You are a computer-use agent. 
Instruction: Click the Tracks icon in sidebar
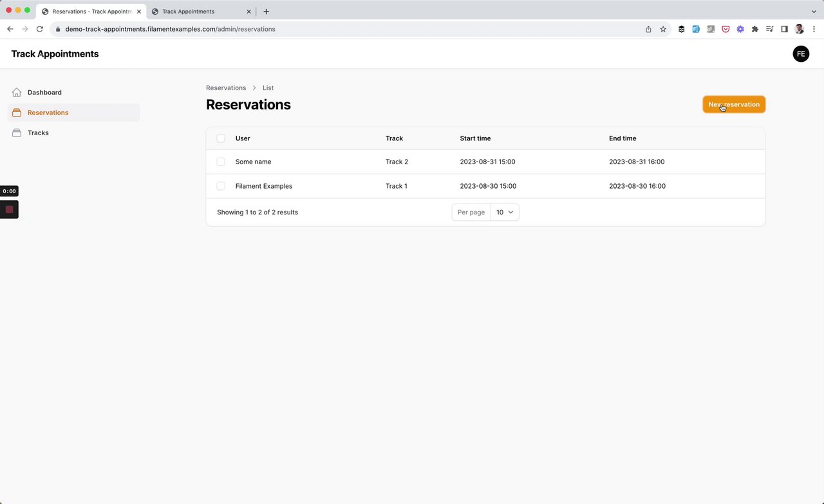click(x=17, y=133)
